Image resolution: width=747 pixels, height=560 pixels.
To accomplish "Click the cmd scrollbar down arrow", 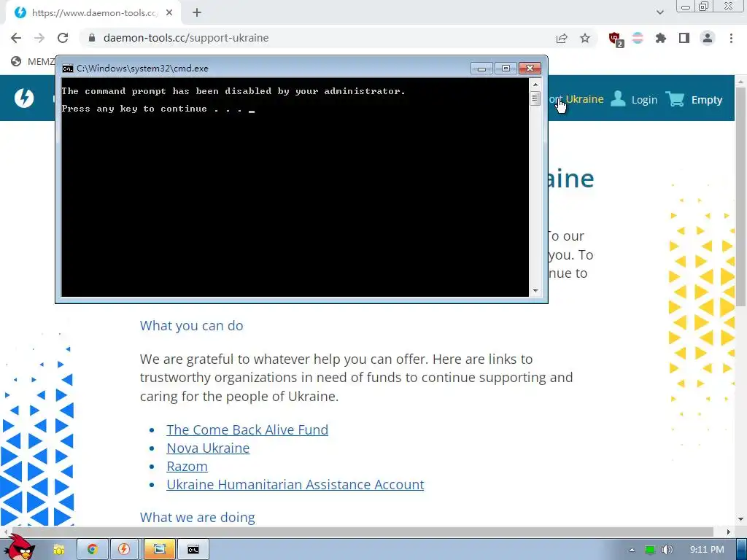I will pos(535,290).
